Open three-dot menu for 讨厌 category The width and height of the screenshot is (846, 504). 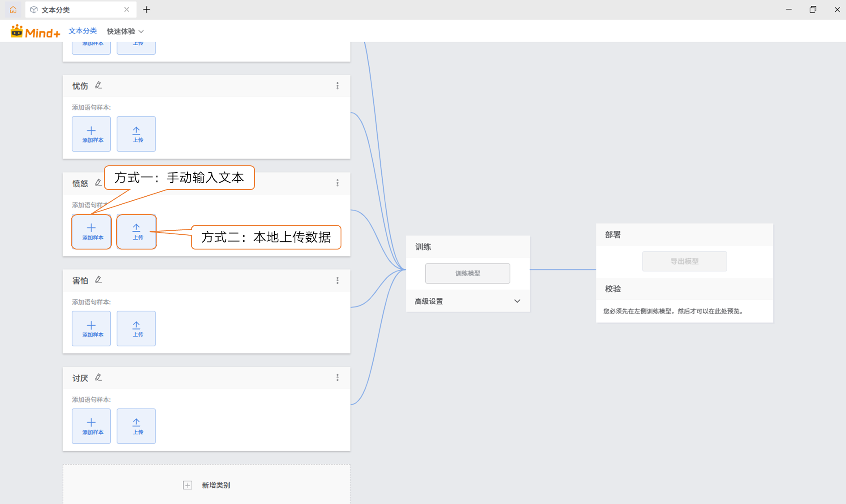coord(337,378)
